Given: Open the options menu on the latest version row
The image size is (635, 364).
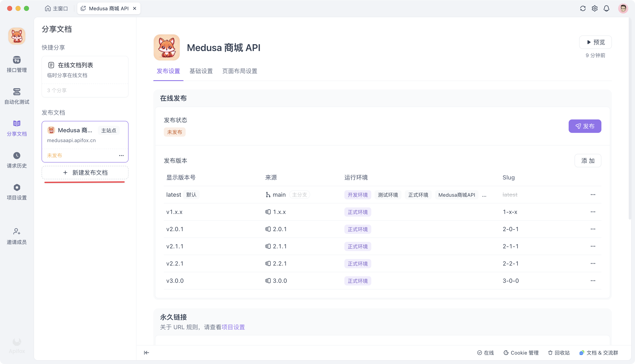Looking at the screenshot, I should point(593,195).
